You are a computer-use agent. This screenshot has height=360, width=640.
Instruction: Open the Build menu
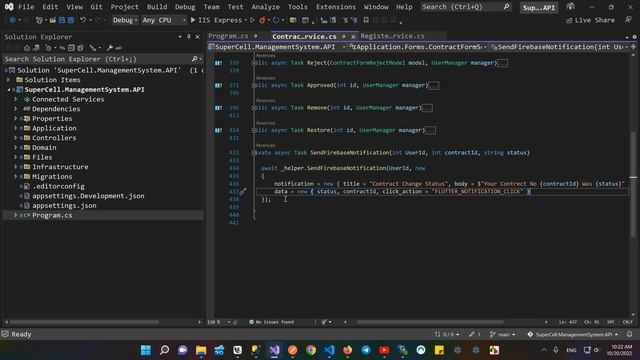click(x=157, y=7)
